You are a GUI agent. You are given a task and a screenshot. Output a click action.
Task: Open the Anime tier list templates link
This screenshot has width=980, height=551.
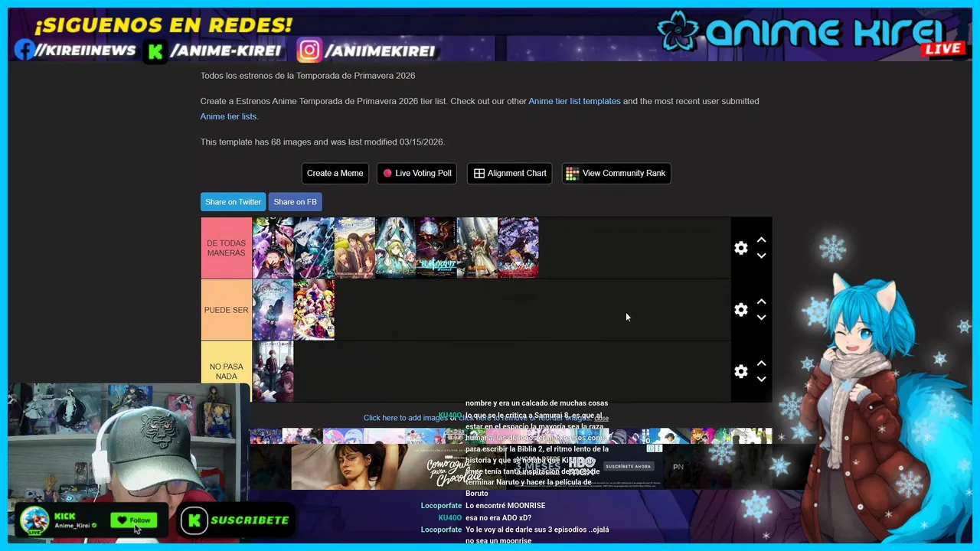[574, 101]
